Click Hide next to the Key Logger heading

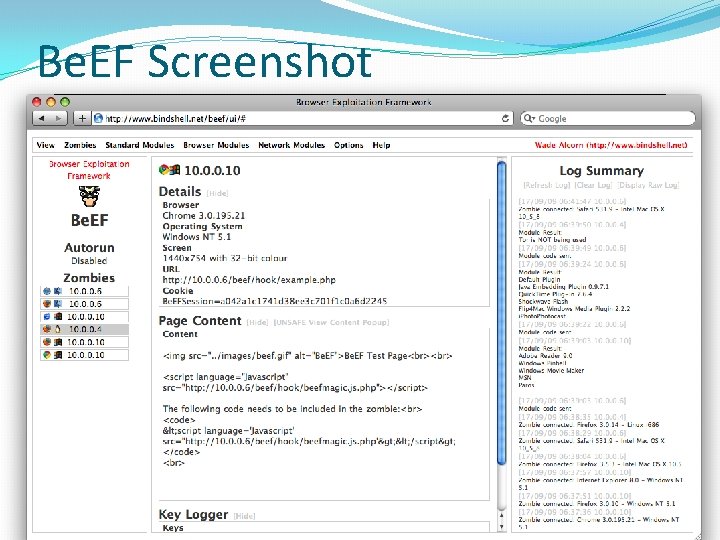click(244, 516)
